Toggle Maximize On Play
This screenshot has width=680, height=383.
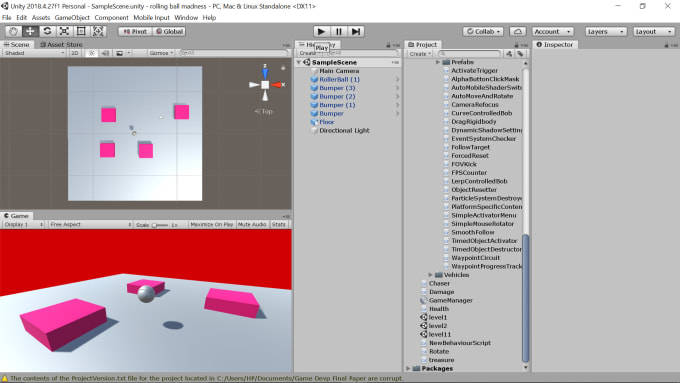pyautogui.click(x=212, y=225)
